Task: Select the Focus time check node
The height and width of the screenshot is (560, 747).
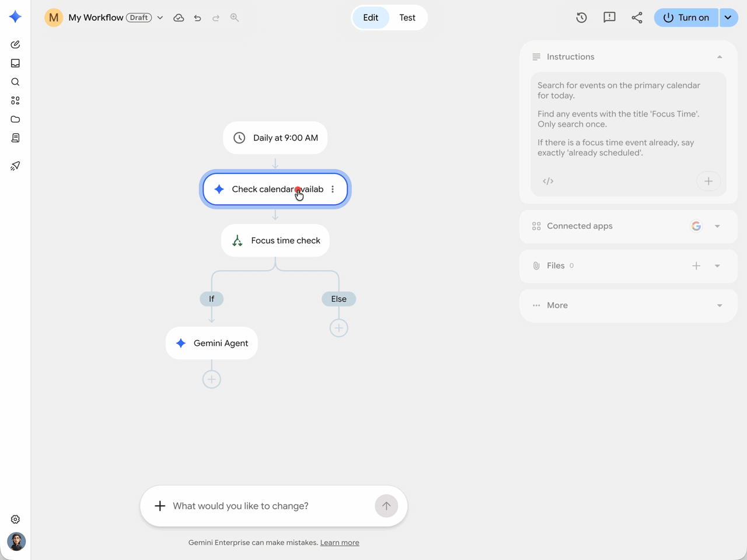Action: [275, 240]
